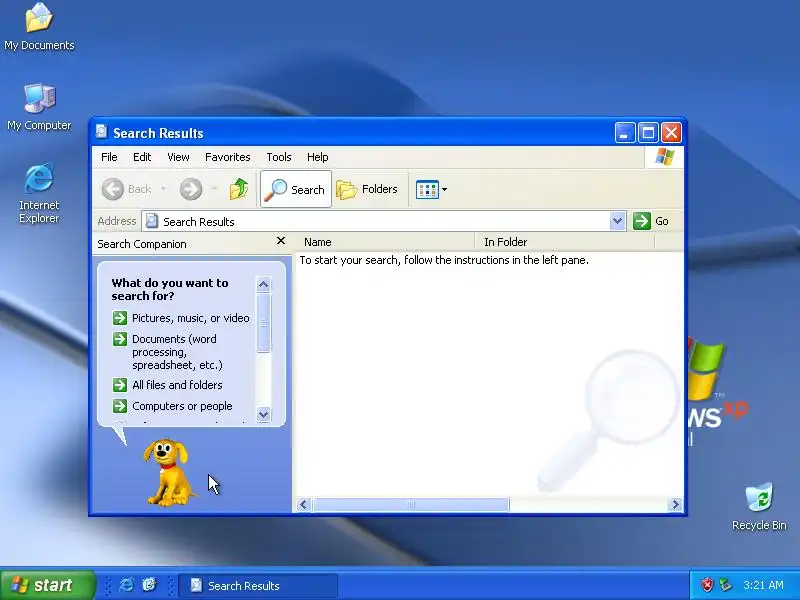Click the Search Results title bar icon
Viewport: 800px width, 600px height.
102,132
